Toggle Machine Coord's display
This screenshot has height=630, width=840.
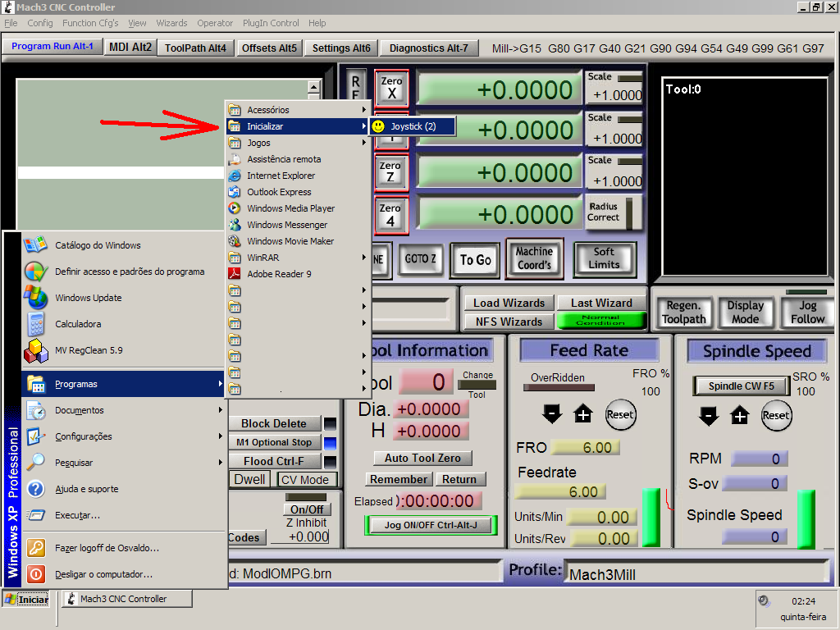point(534,258)
